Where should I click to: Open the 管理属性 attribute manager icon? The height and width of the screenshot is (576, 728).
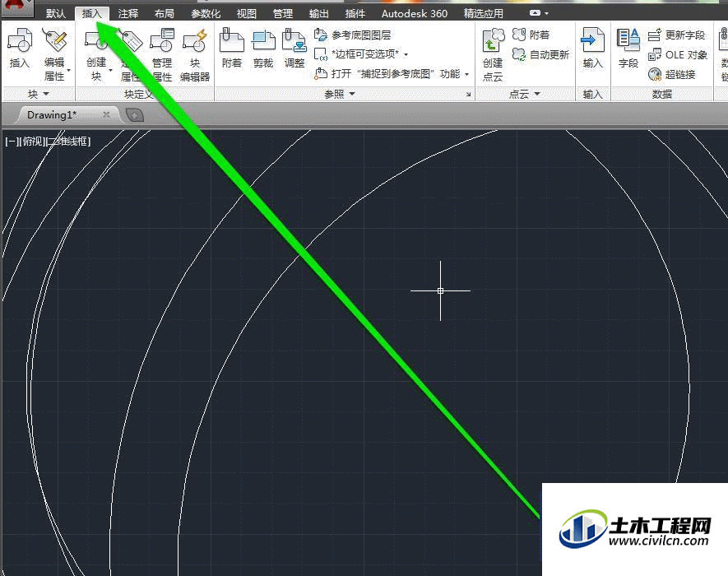click(162, 39)
